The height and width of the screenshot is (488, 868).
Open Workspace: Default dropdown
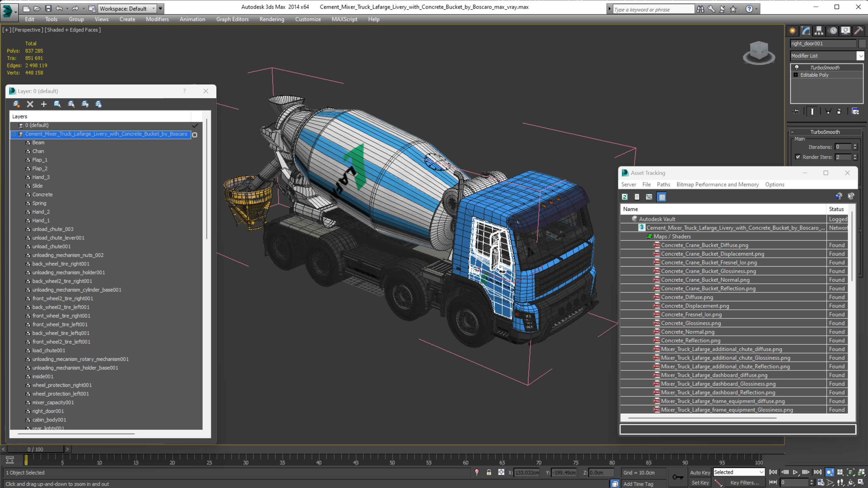pyautogui.click(x=128, y=9)
